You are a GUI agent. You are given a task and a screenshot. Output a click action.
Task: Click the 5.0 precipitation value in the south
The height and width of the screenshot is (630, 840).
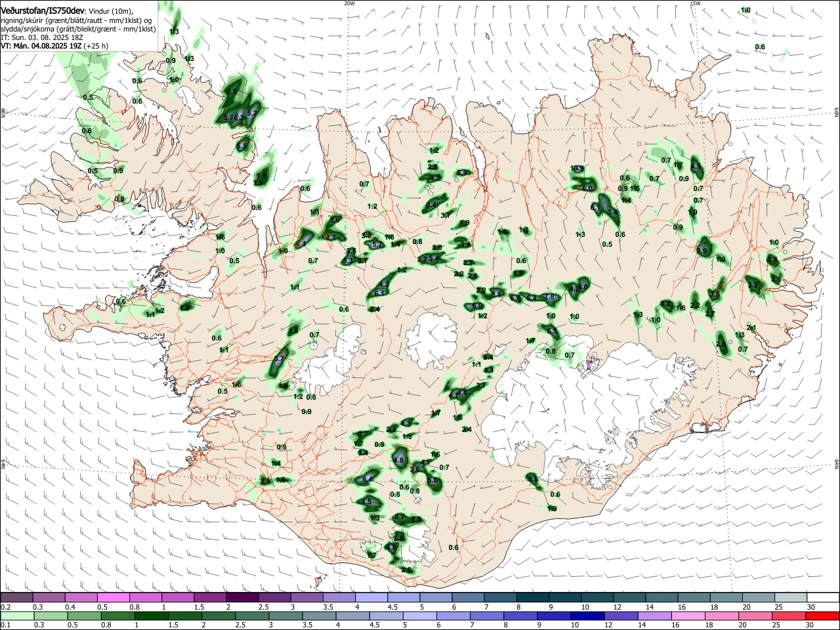click(432, 480)
